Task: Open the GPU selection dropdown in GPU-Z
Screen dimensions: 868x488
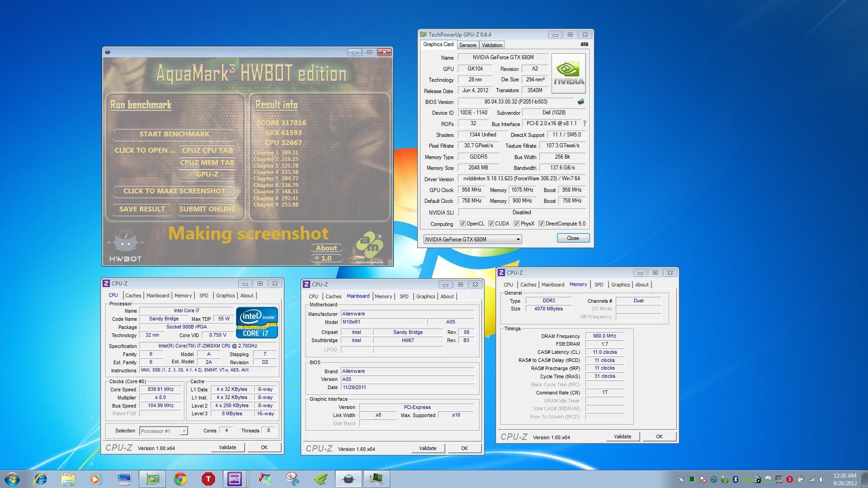Action: pos(472,239)
